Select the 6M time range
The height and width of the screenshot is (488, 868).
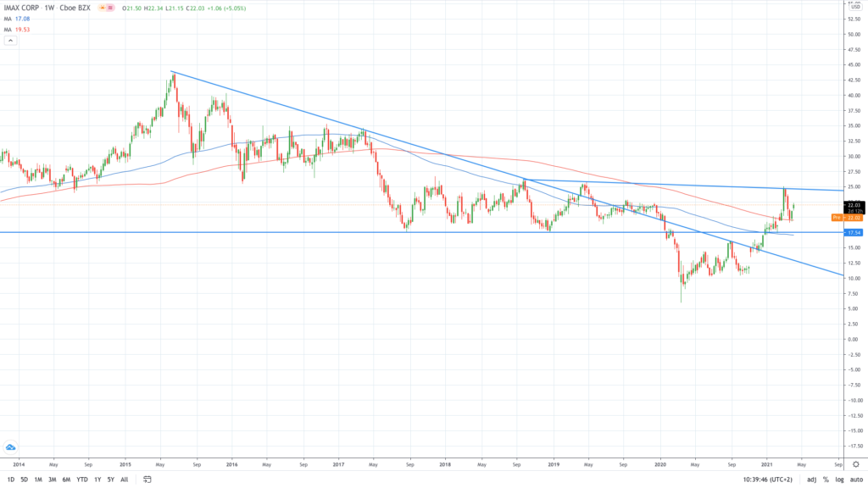pyautogui.click(x=66, y=479)
